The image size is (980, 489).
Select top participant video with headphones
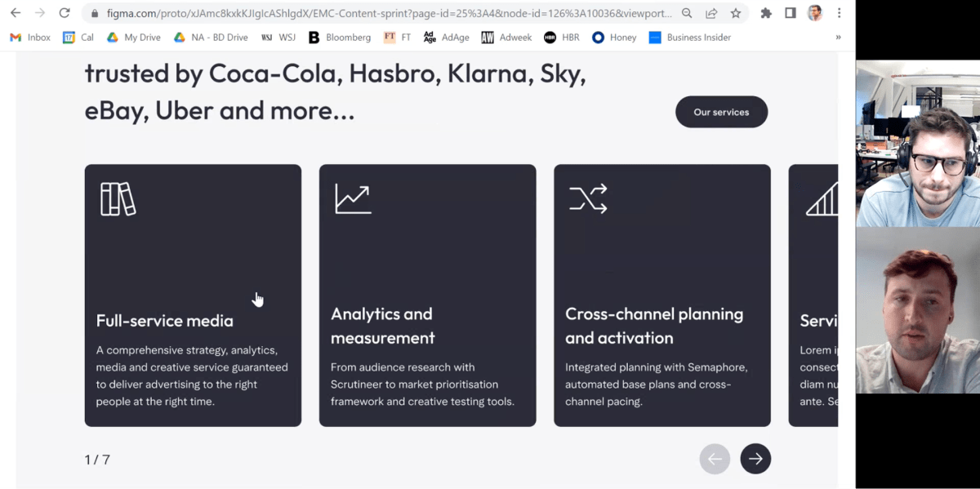click(x=918, y=144)
